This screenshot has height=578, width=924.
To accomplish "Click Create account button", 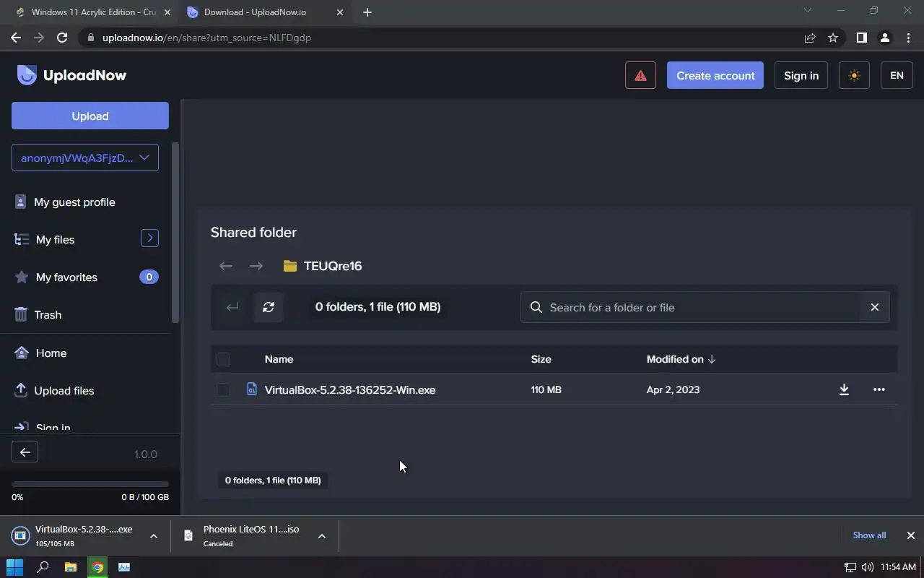I will coord(715,75).
